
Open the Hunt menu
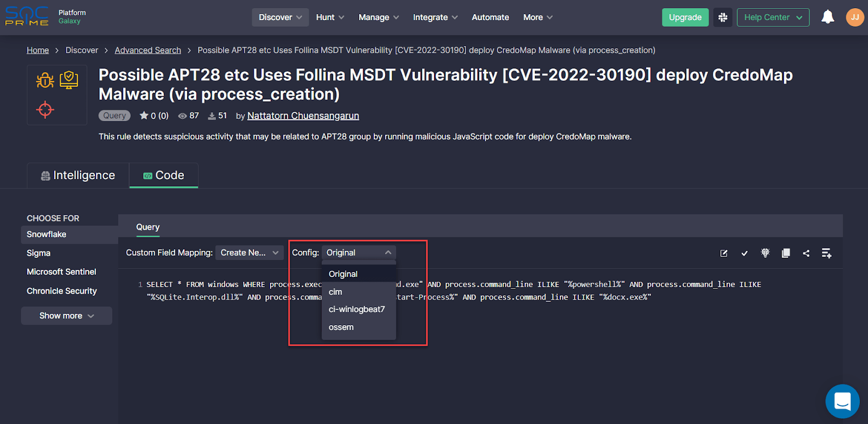click(330, 17)
